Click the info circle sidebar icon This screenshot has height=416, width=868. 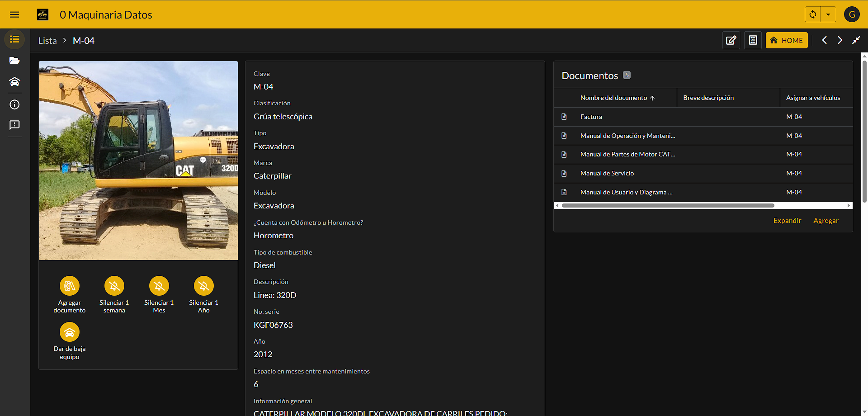[14, 104]
